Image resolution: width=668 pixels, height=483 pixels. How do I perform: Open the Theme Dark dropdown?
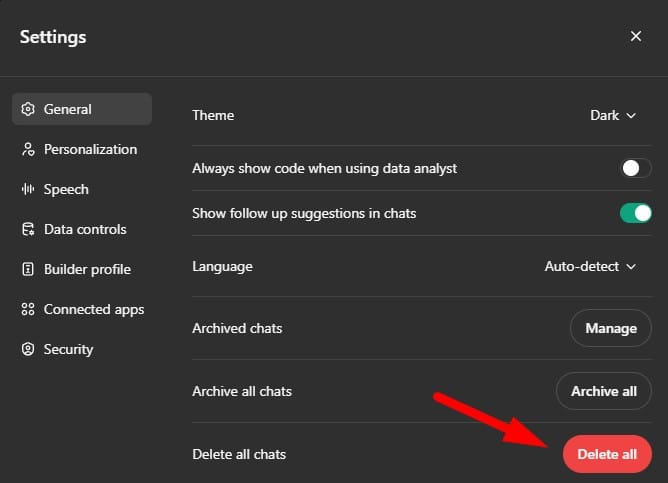tap(613, 115)
